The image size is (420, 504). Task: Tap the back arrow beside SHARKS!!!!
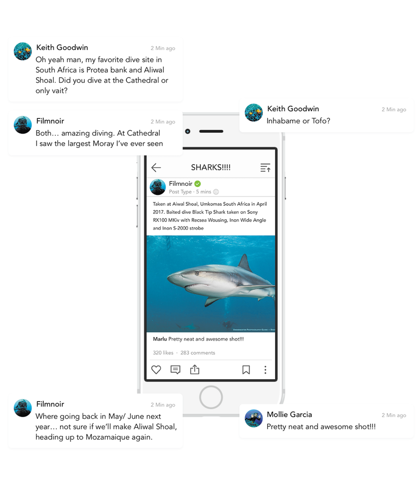pos(156,167)
